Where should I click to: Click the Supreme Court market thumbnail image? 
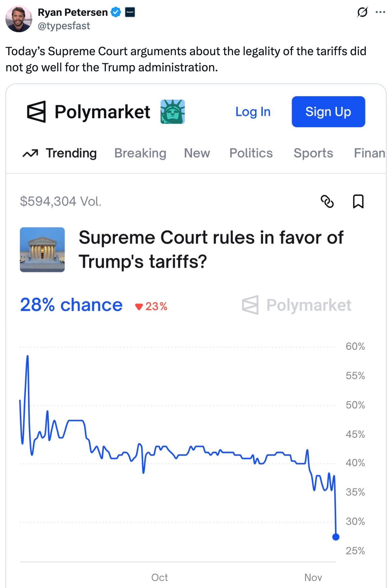(x=43, y=250)
